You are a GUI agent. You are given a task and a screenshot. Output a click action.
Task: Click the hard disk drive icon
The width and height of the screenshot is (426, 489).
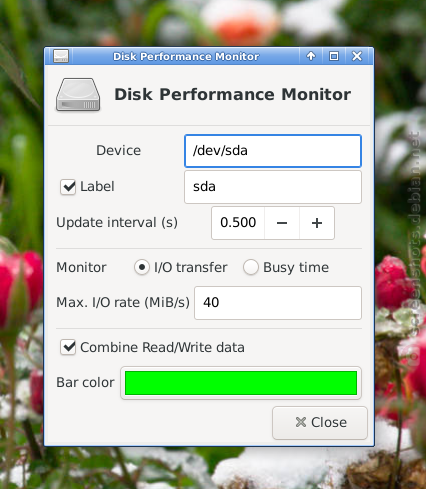click(78, 95)
